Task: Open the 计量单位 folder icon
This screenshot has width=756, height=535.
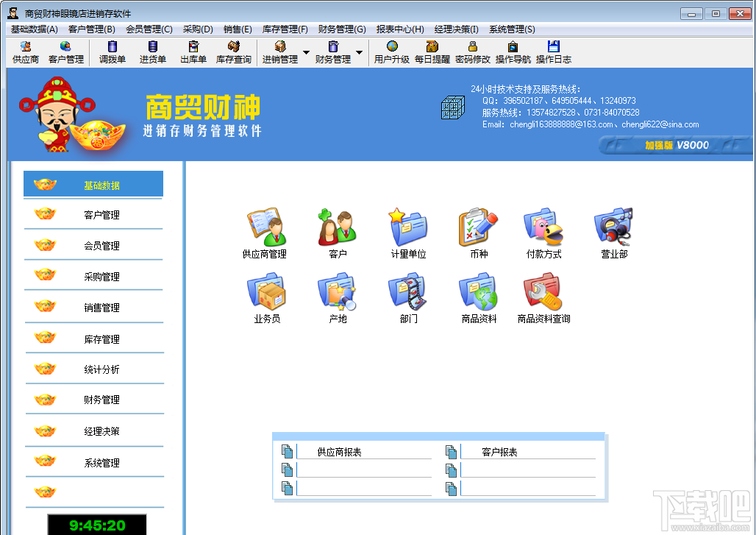Action: click(x=408, y=227)
